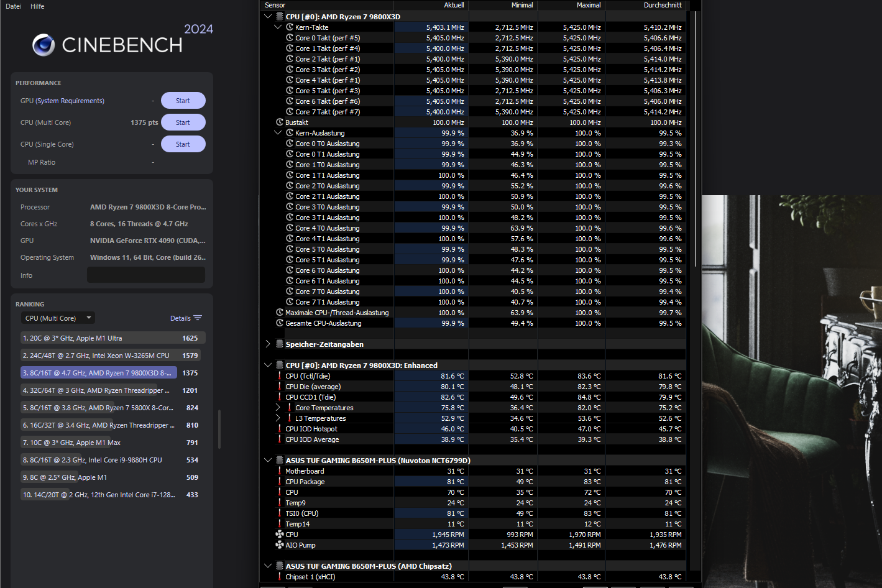Click the Cinebench ranking panel scrollbar
The width and height of the screenshot is (882, 588).
click(219, 429)
